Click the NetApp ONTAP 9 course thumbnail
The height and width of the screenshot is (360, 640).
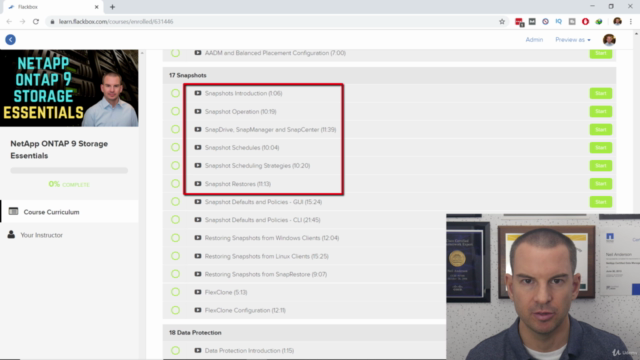pyautogui.click(x=69, y=88)
